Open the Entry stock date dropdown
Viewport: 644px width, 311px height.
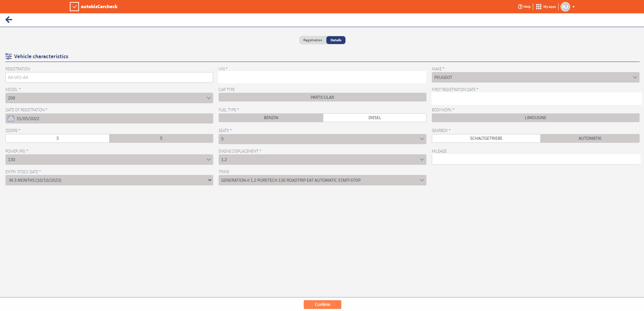click(x=109, y=180)
